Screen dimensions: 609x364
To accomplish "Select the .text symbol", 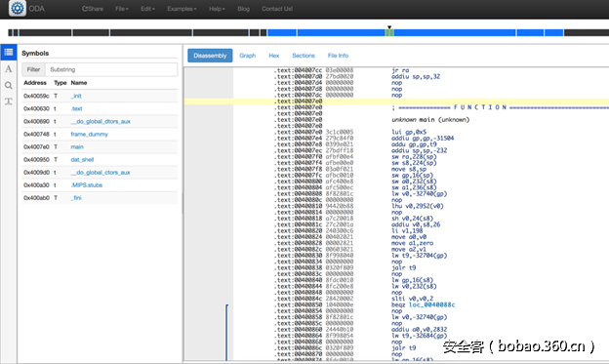I will (76, 108).
